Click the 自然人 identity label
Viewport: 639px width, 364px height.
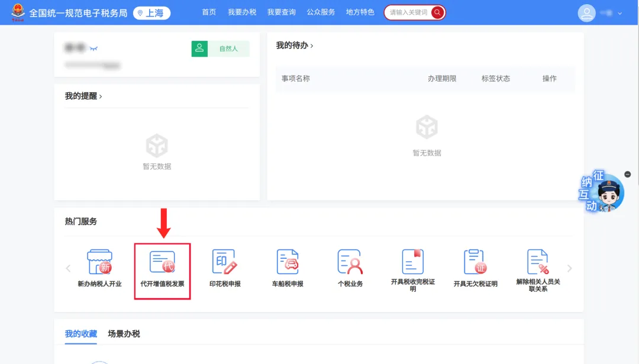(x=228, y=48)
